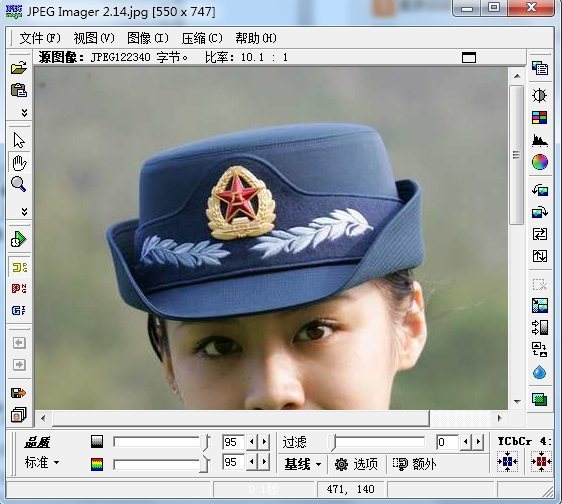Click the luminance quality slider
Screen dimensions: 562x504
(162, 442)
